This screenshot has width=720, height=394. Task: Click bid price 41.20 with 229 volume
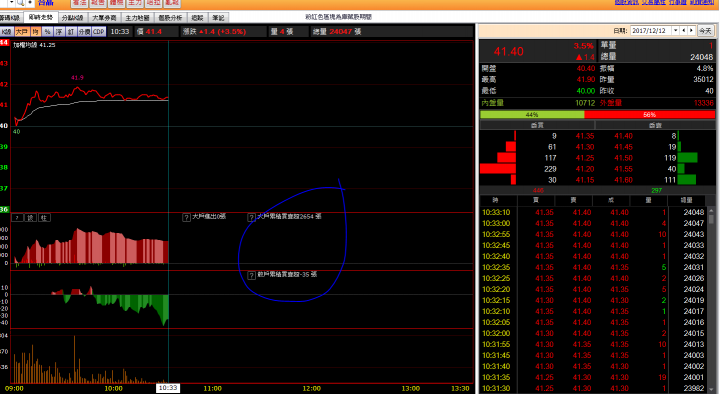(x=585, y=169)
